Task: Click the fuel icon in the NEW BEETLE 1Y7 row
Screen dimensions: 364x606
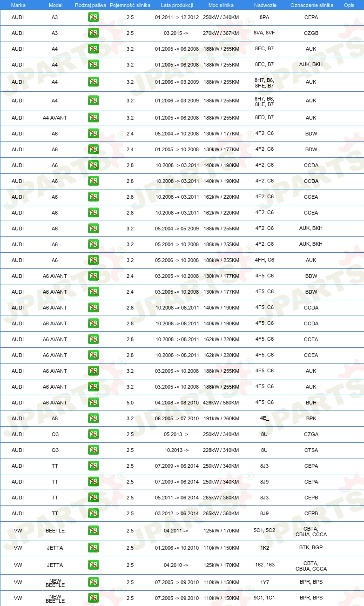Action: pos(93,582)
